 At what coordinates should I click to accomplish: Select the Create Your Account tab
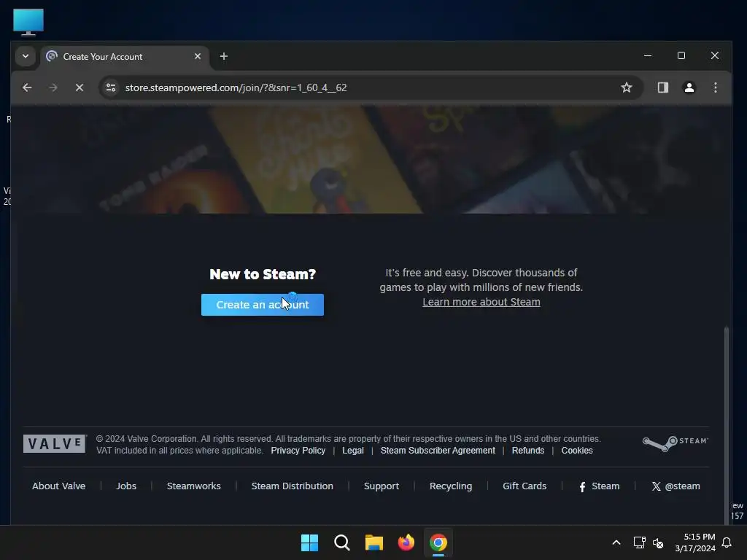point(125,57)
